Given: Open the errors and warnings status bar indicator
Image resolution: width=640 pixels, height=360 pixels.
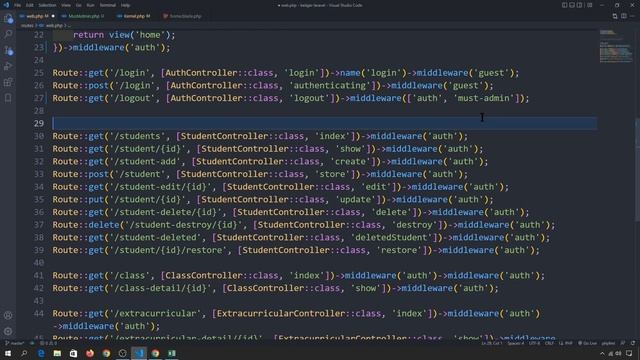Looking at the screenshot, I should (x=48, y=343).
